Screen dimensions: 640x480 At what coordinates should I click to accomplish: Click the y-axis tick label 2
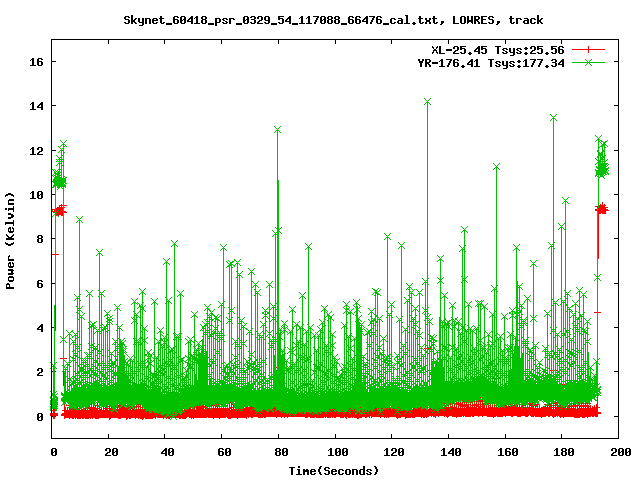pyautogui.click(x=40, y=372)
